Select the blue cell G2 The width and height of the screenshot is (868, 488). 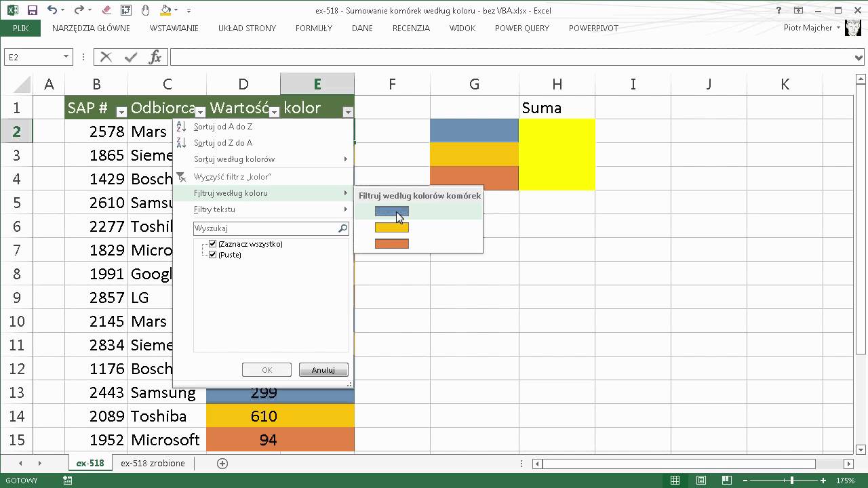pos(475,131)
